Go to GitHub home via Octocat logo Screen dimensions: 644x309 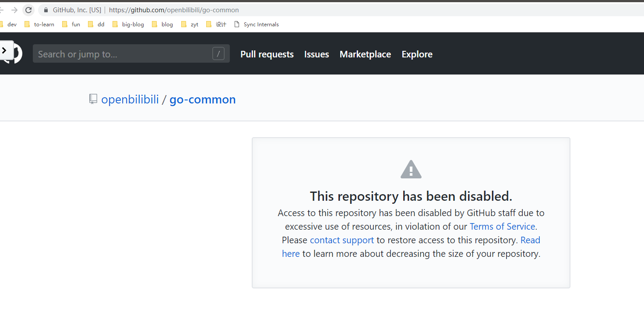17,54
